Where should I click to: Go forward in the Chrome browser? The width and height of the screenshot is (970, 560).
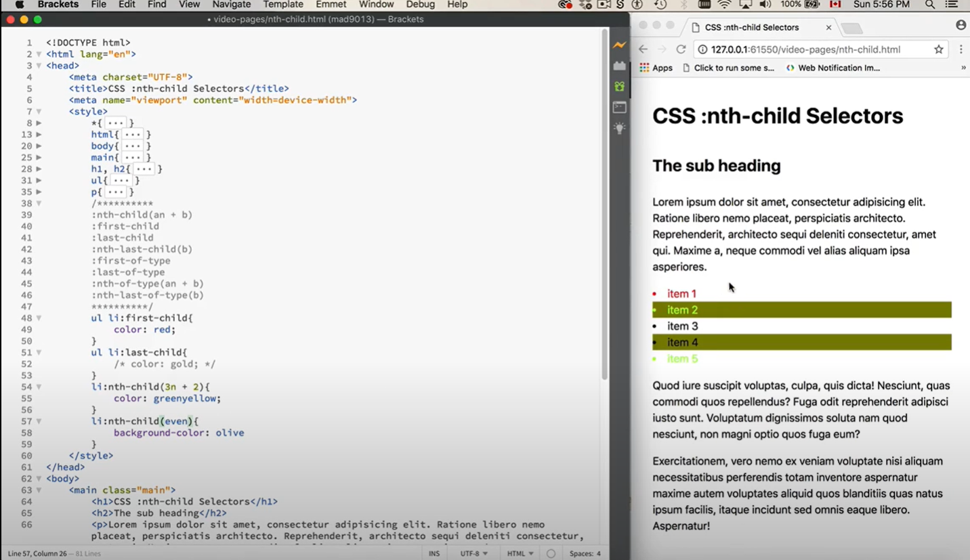pyautogui.click(x=662, y=49)
